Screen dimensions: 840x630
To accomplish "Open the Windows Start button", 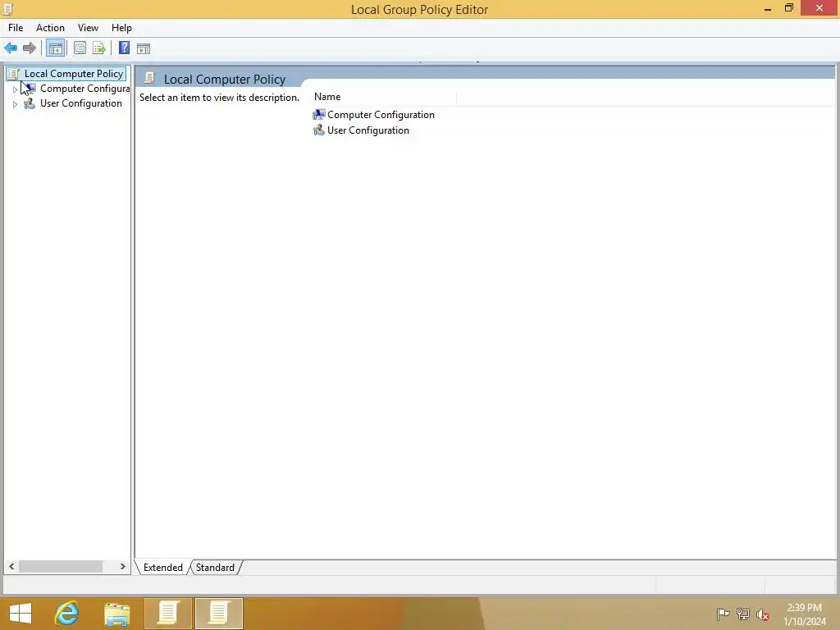I will 21,614.
